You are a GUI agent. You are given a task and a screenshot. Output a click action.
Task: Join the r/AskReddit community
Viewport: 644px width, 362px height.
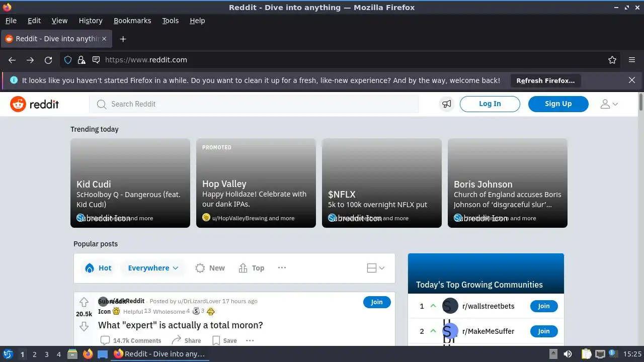click(x=377, y=302)
